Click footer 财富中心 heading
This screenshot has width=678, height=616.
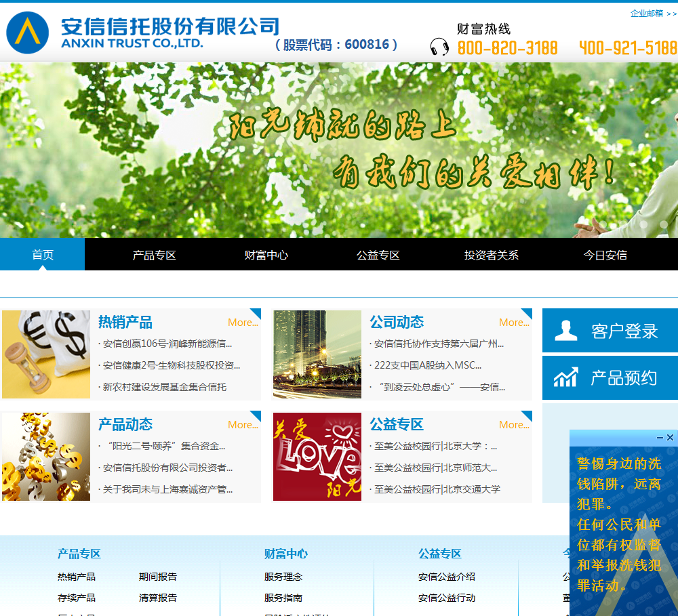pyautogui.click(x=286, y=554)
